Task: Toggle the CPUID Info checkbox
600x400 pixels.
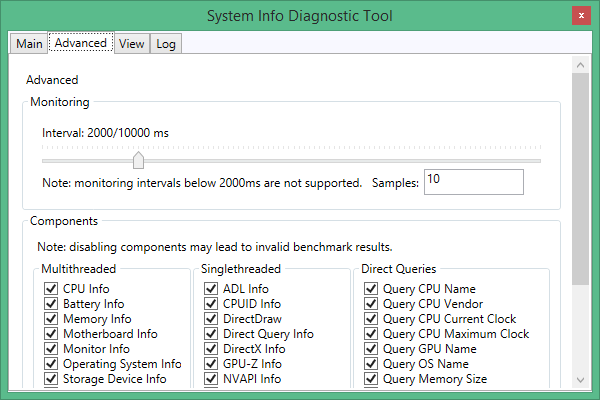Action: (x=210, y=304)
